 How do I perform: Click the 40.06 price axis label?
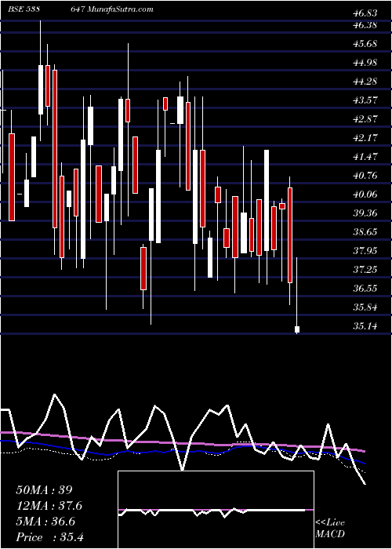pyautogui.click(x=365, y=195)
